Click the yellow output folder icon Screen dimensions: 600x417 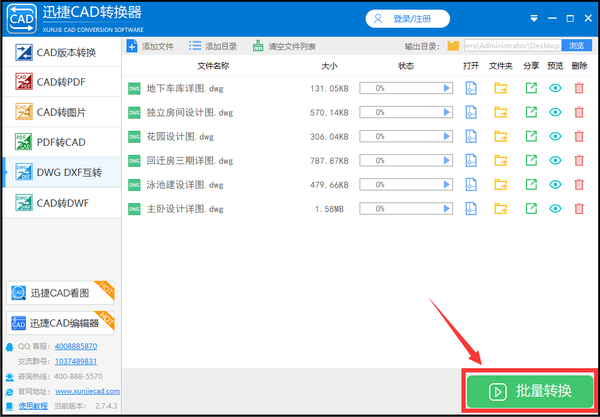coord(453,46)
